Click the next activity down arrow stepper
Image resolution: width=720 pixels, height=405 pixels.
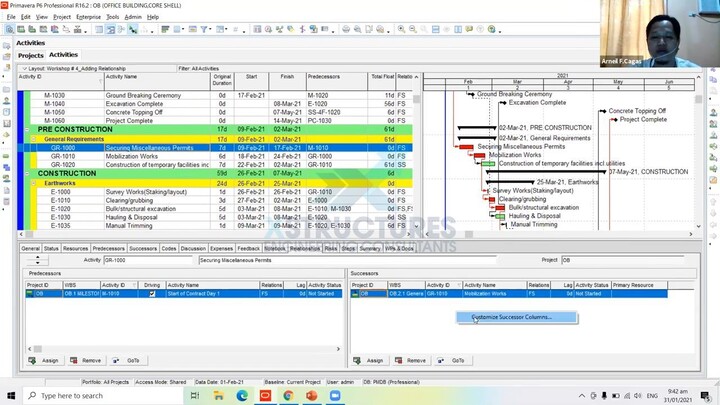[x=38, y=263]
